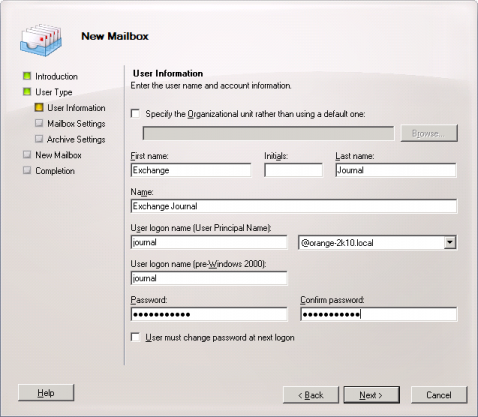
Task: Click the Name field with Exchange Journal
Action: click(294, 206)
